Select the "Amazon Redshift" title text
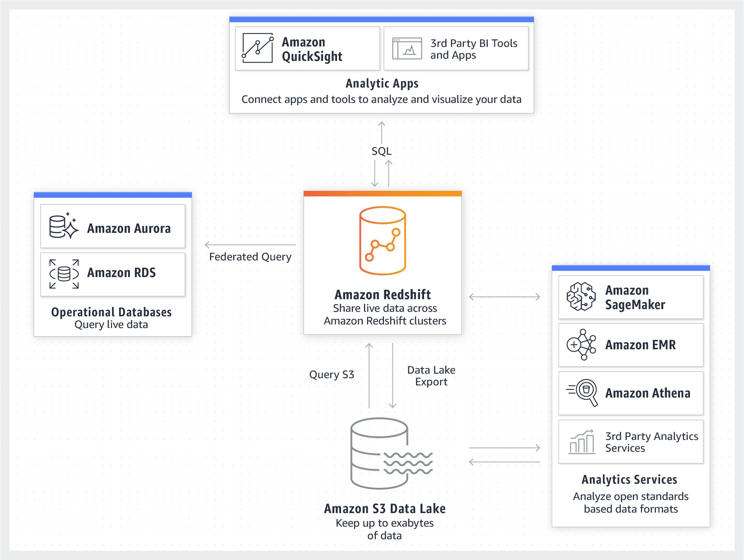This screenshot has height=560, width=744. point(383,294)
